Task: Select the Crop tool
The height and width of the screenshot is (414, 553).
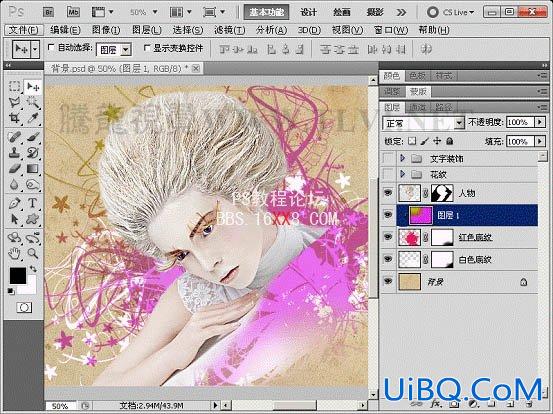Action: (x=14, y=118)
